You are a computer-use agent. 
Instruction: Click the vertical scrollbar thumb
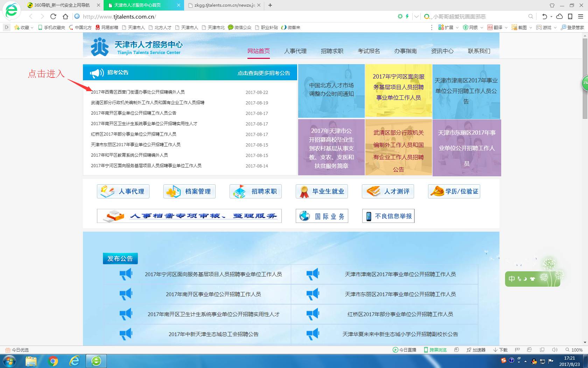point(585,79)
